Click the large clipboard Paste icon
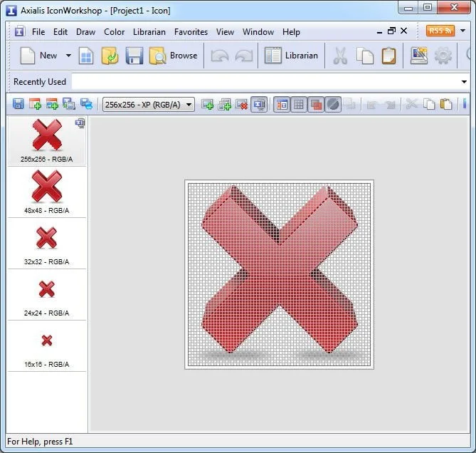This screenshot has height=453, width=476. [389, 56]
